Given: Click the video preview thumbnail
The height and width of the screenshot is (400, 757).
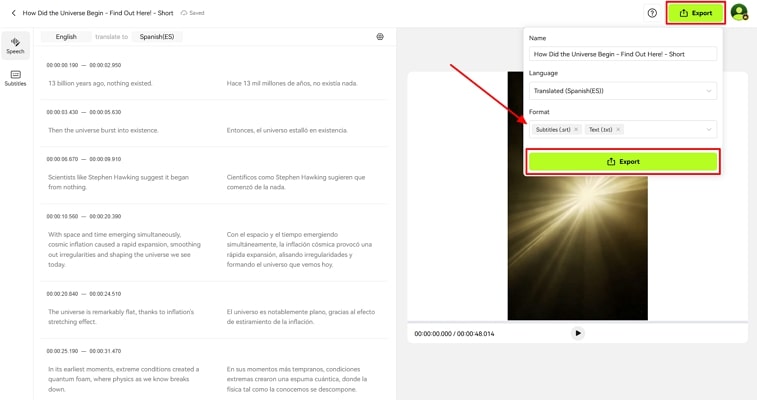Looking at the screenshot, I should pos(577,196).
